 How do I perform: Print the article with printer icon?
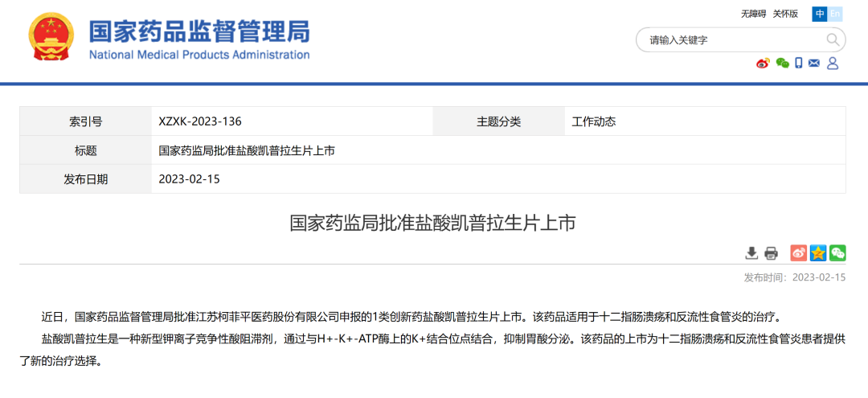[771, 253]
